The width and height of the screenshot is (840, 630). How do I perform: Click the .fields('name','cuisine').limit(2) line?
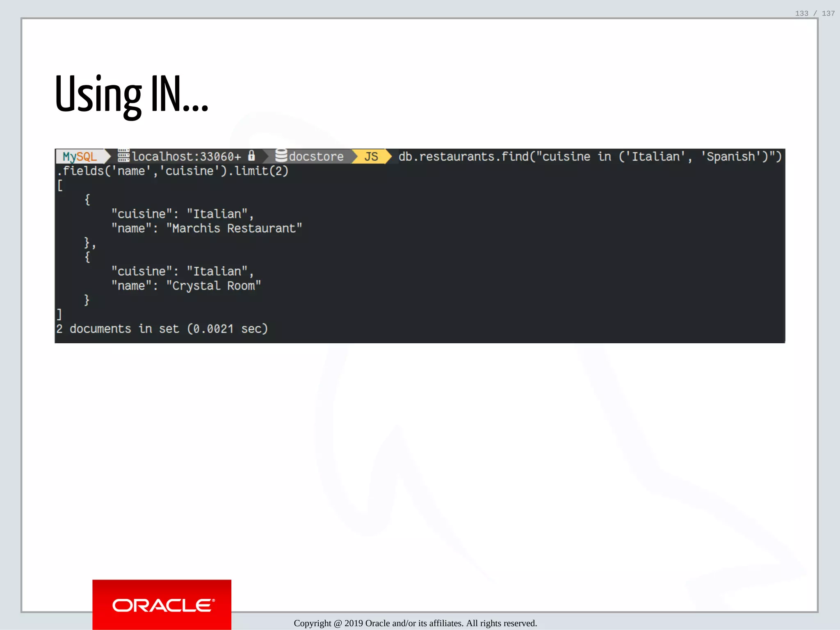[173, 171]
